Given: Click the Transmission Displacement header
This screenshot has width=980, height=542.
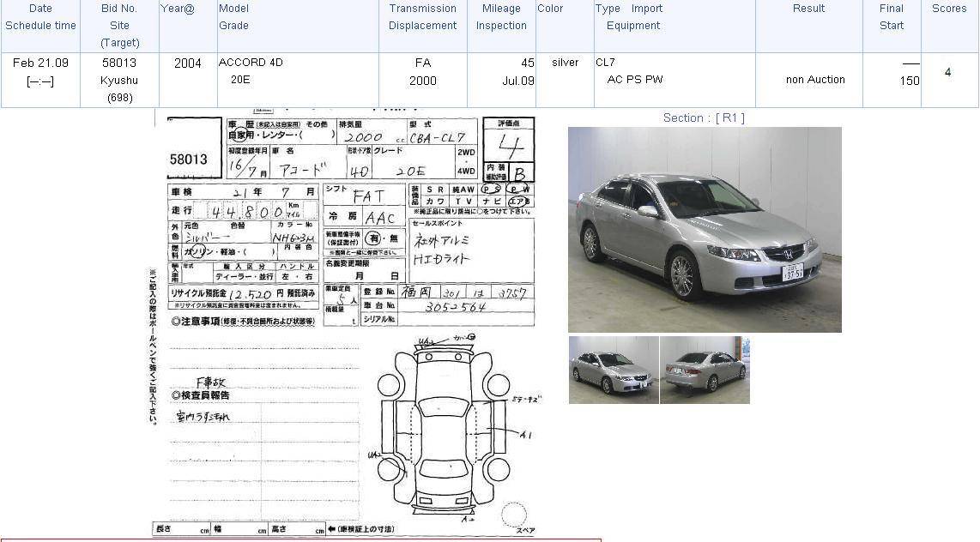Looking at the screenshot, I should 422,17.
